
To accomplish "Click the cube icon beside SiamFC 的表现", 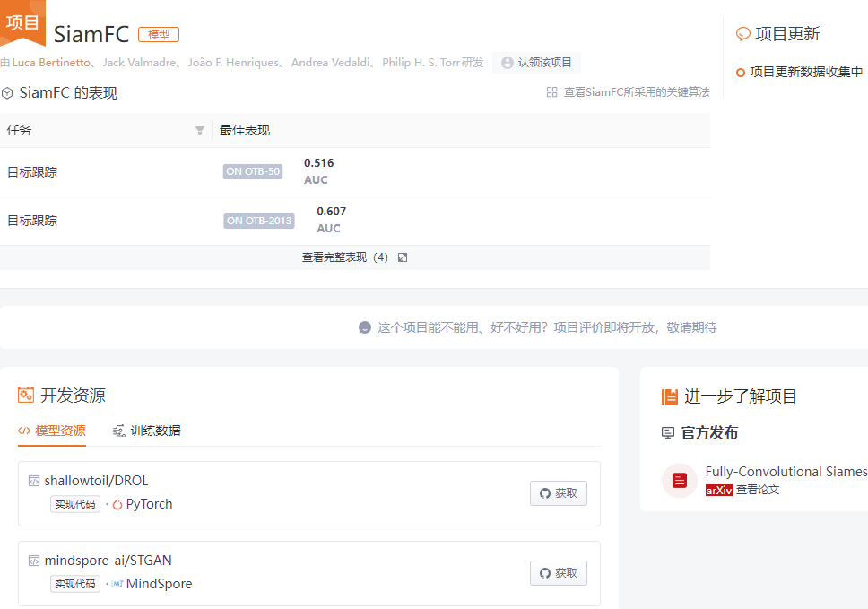I will [x=7, y=93].
